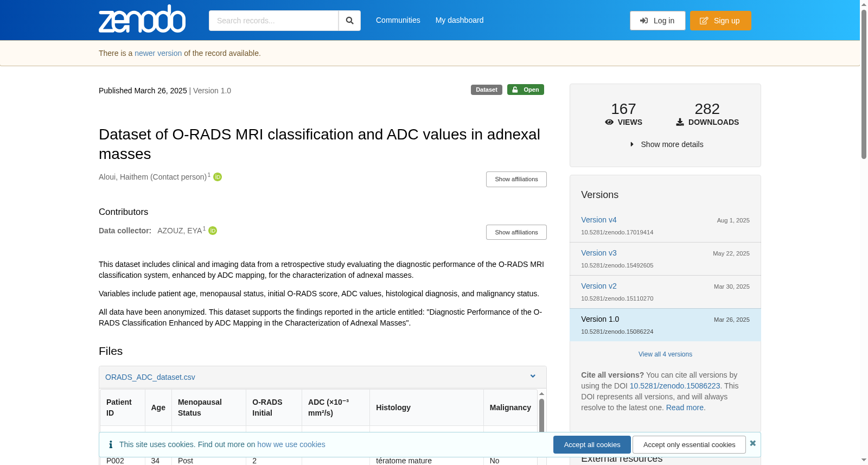The image size is (868, 465).
Task: Click the search magnifier button
Action: tap(350, 21)
